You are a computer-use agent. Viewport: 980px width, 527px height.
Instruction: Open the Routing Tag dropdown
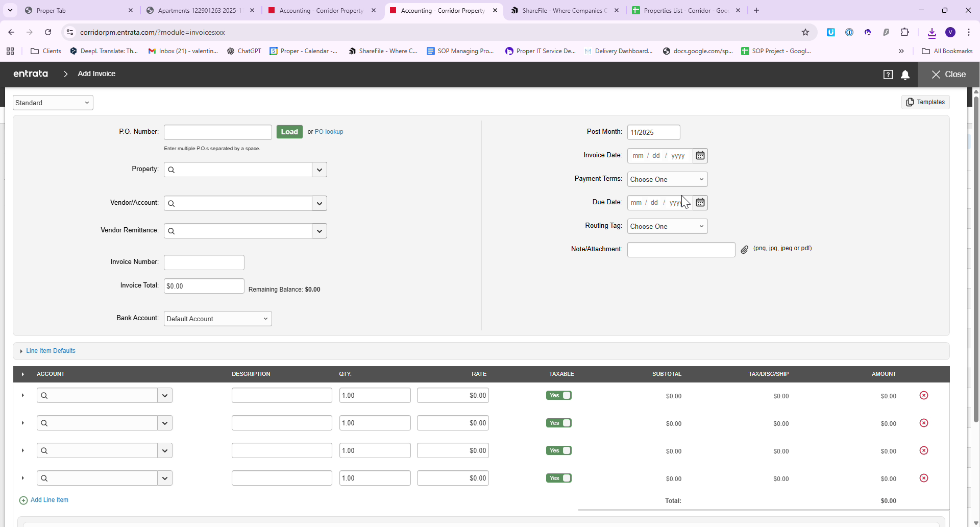(668, 226)
